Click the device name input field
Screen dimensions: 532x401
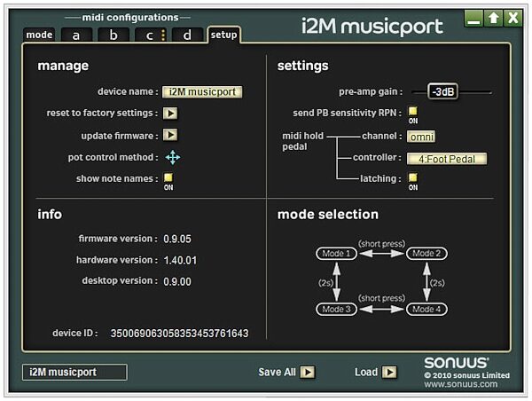(x=202, y=91)
